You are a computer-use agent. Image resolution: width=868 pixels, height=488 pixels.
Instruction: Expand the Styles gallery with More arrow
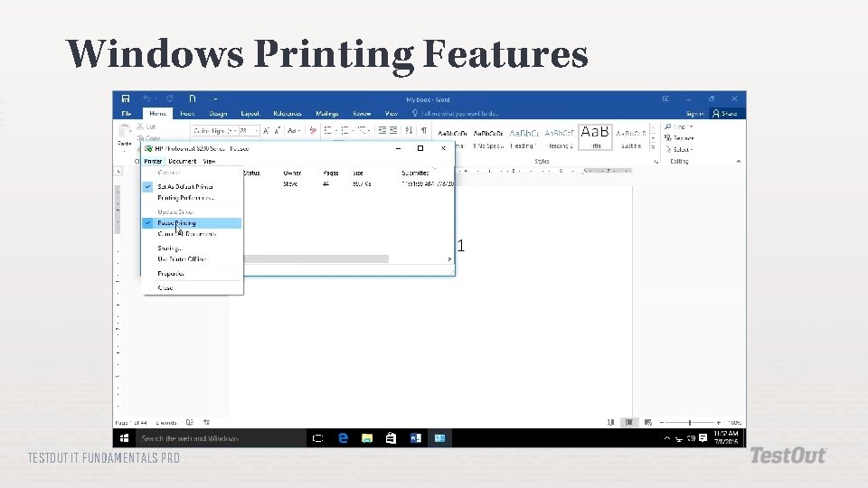click(x=653, y=147)
